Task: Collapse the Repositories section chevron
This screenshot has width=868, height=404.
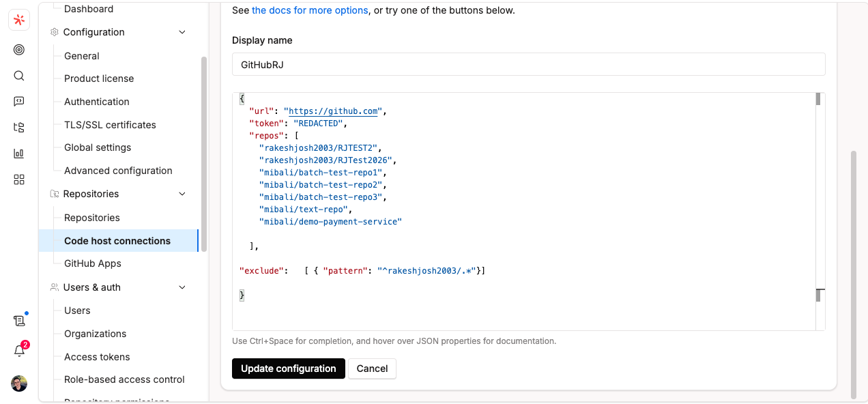Action: (x=182, y=193)
